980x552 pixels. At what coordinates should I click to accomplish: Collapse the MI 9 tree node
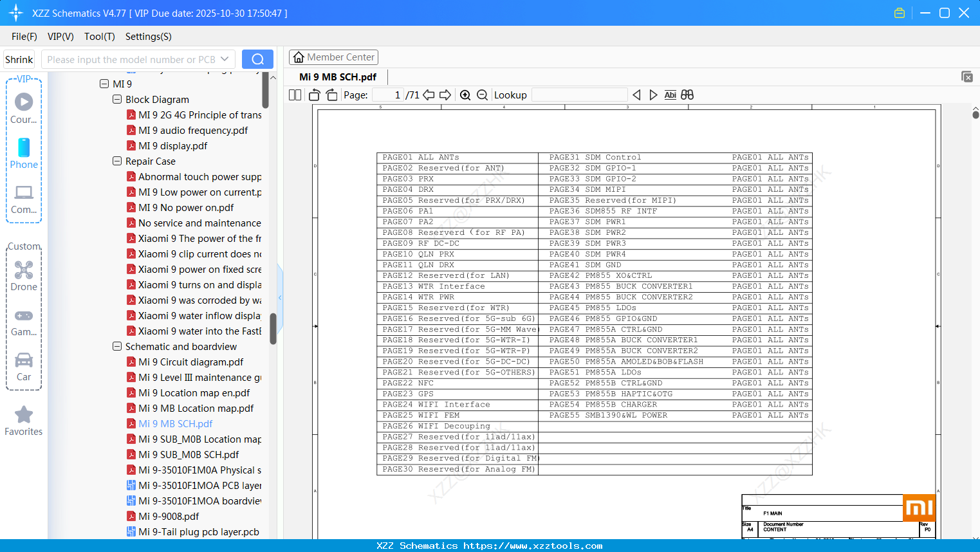pyautogui.click(x=104, y=84)
